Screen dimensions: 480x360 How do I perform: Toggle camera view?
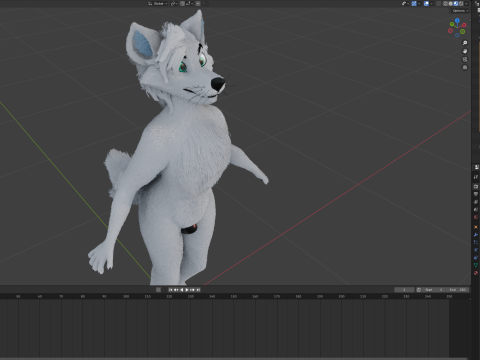pyautogui.click(x=465, y=59)
